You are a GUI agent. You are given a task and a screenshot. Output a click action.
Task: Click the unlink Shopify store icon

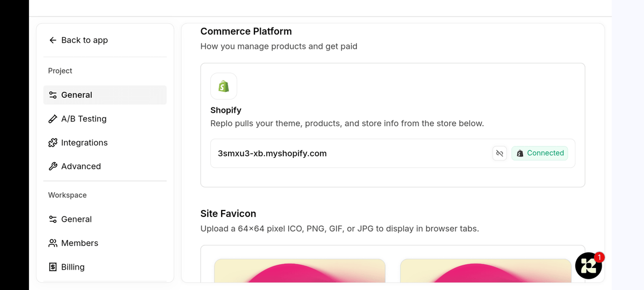[500, 154]
